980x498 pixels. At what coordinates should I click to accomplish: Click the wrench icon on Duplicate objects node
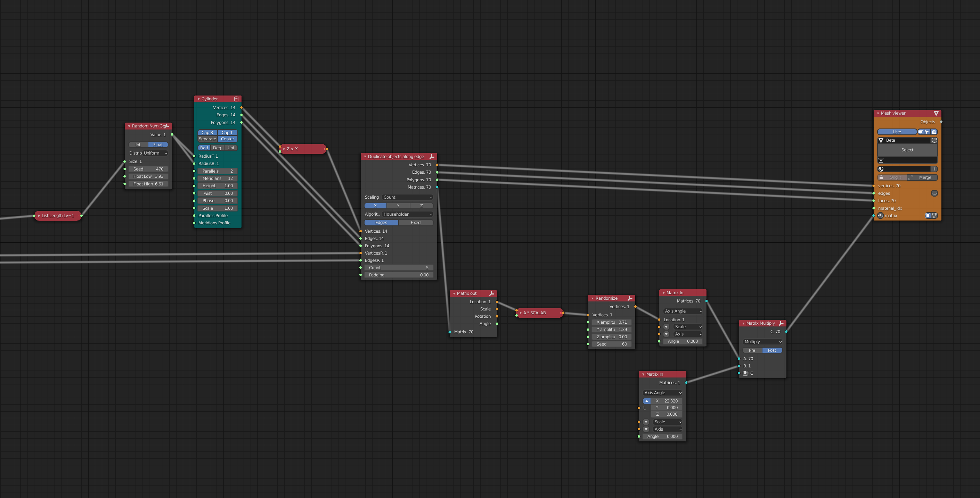432,157
